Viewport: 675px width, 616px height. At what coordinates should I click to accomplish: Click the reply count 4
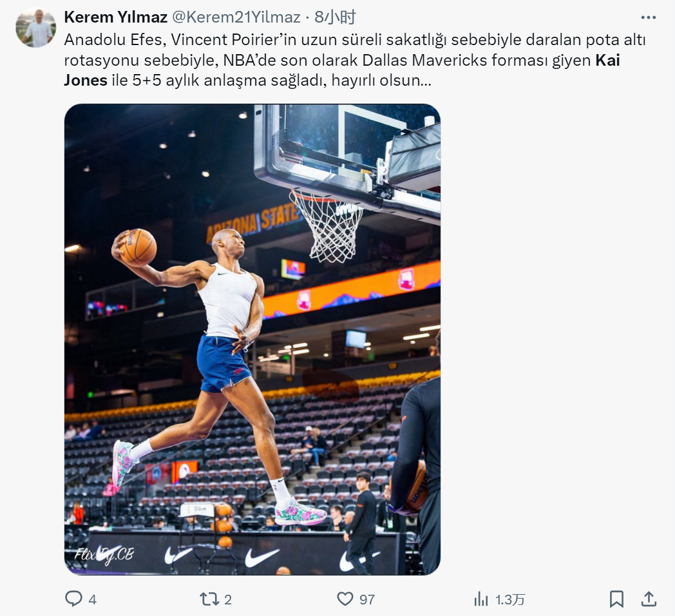93,600
